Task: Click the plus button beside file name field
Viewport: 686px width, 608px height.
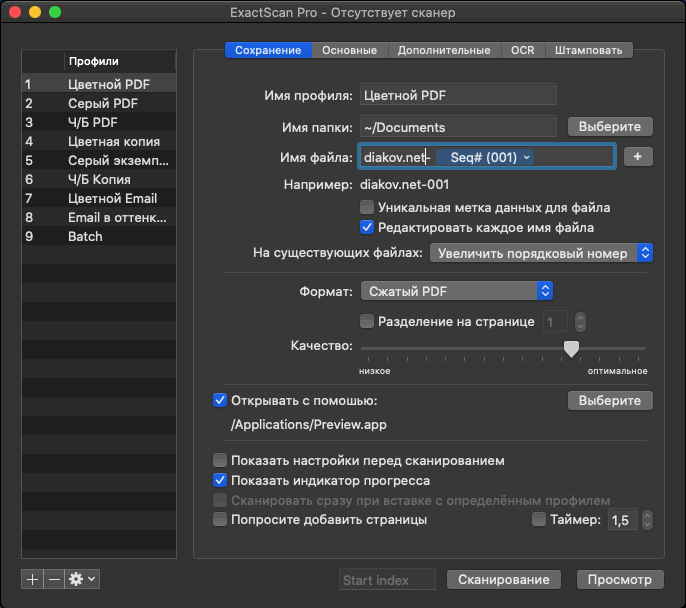Action: tap(638, 157)
